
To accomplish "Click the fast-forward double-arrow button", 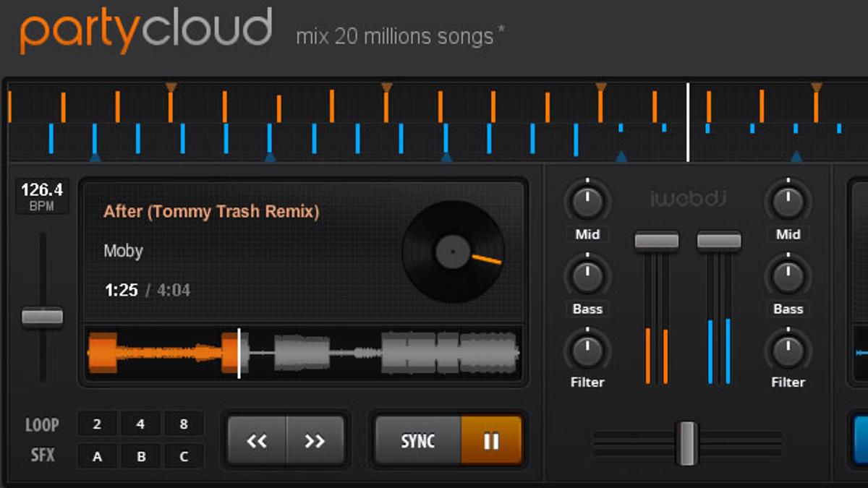I will [x=315, y=440].
